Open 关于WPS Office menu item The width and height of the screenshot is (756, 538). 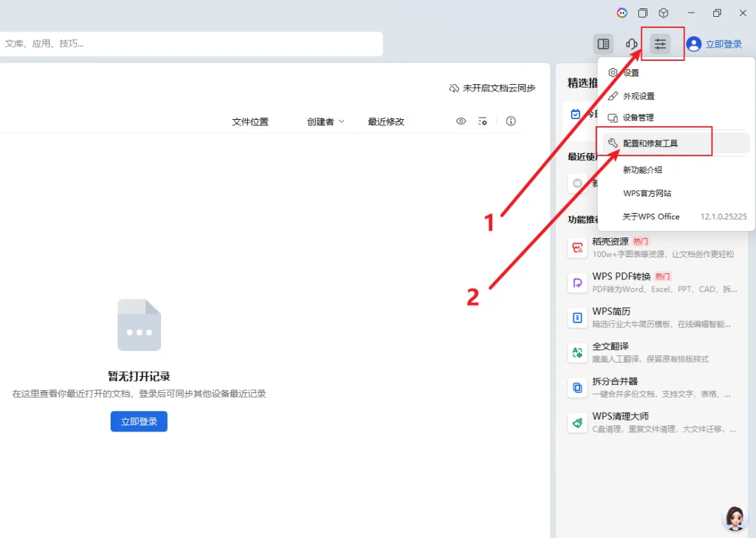coord(651,216)
